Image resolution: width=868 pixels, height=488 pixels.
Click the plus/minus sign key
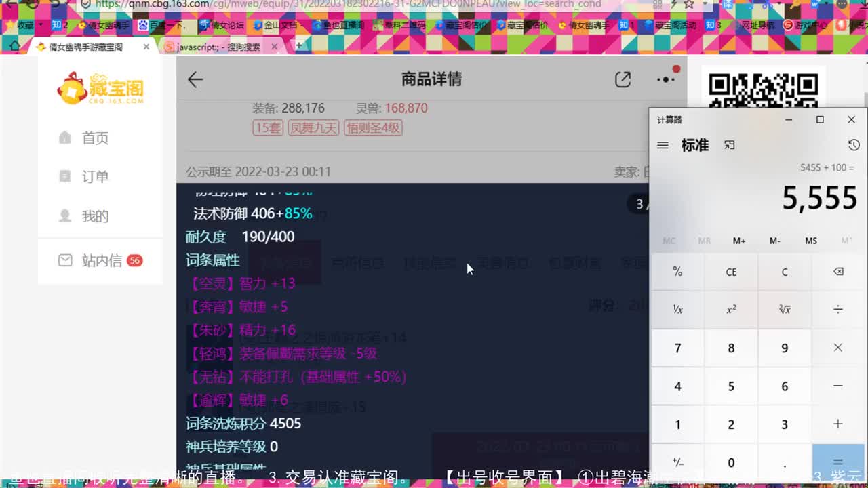click(677, 462)
